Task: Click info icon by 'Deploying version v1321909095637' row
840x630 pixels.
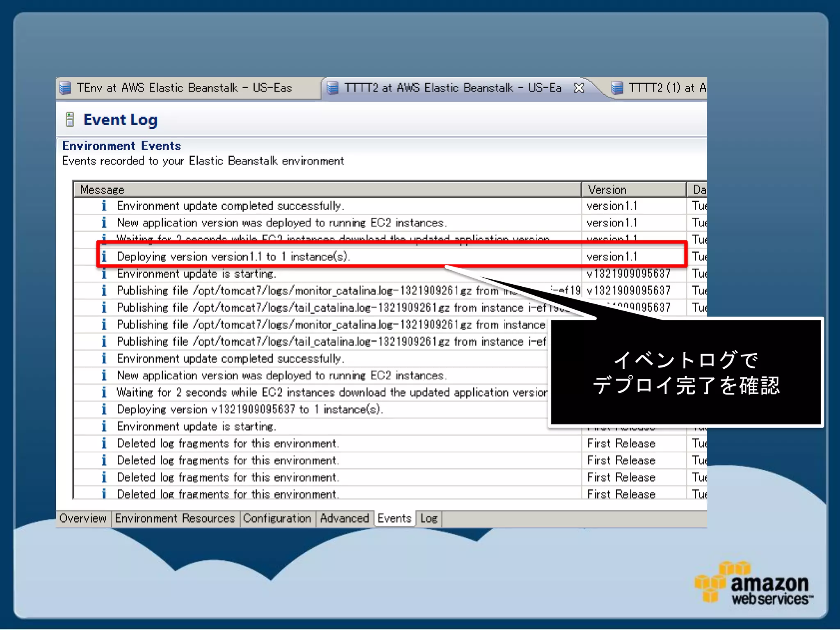Action: 104,409
